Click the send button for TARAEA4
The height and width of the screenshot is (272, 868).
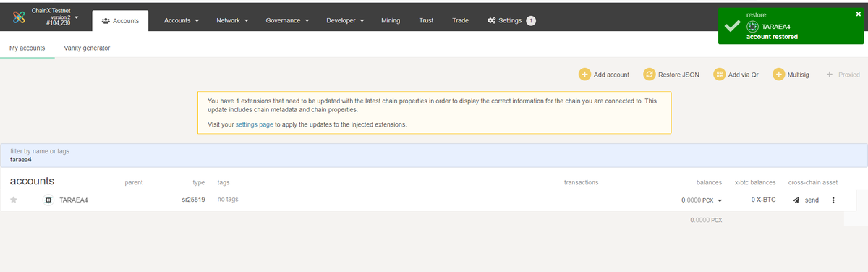(806, 200)
